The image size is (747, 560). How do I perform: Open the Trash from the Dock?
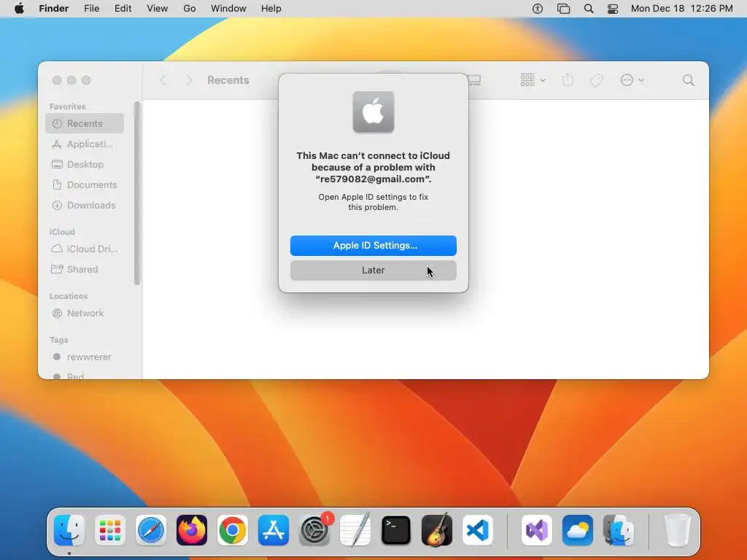[677, 530]
